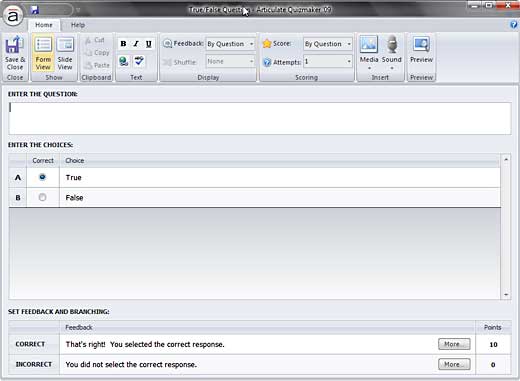Open the Articulate application menu button

click(x=13, y=15)
